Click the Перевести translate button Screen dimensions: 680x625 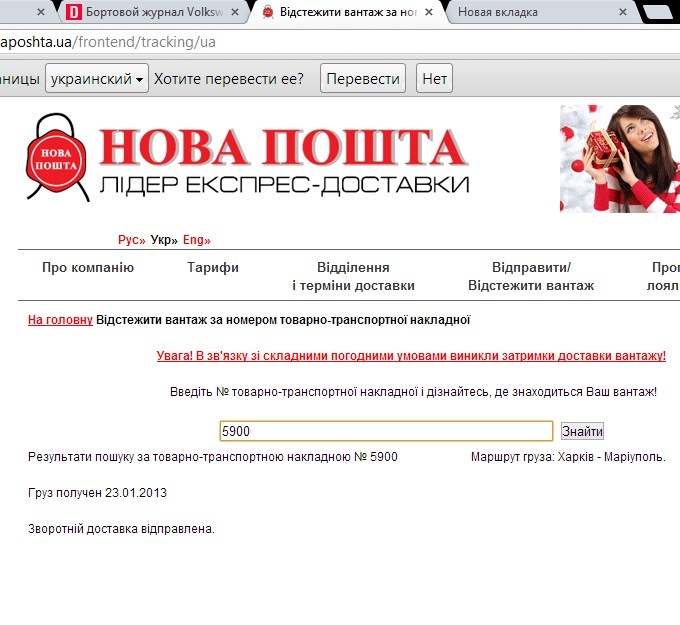coord(363,79)
